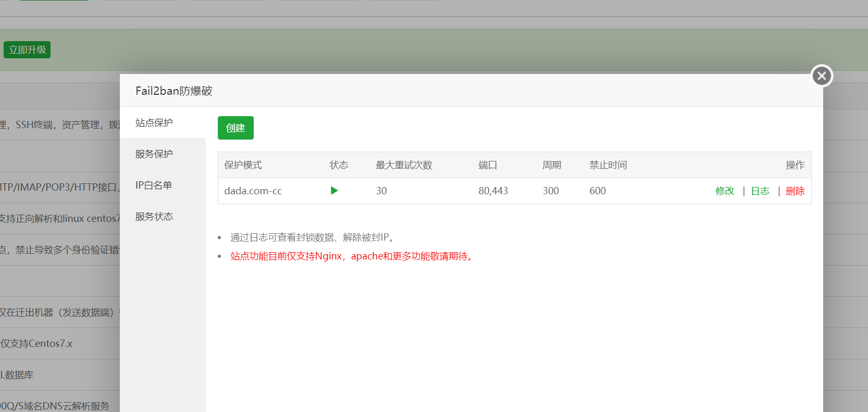The image size is (868, 412).
Task: Select the dada.com-cc protection mode cell
Action: [253, 191]
